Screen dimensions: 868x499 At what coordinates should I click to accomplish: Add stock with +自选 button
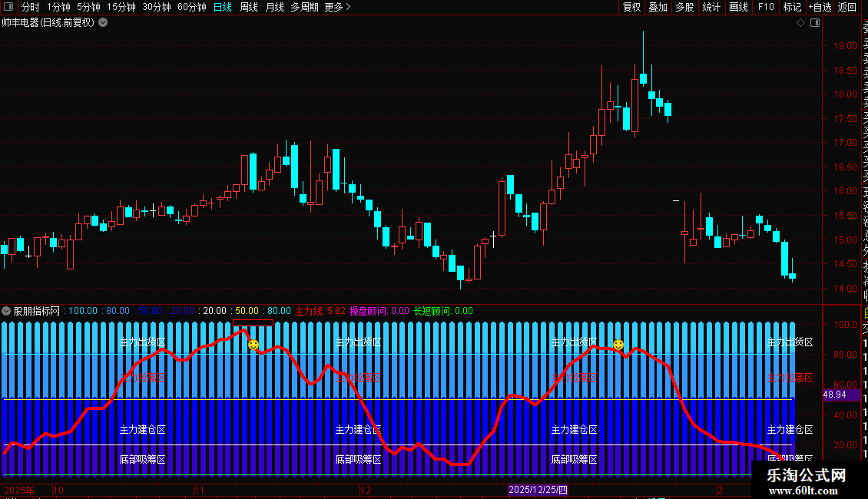tap(820, 7)
